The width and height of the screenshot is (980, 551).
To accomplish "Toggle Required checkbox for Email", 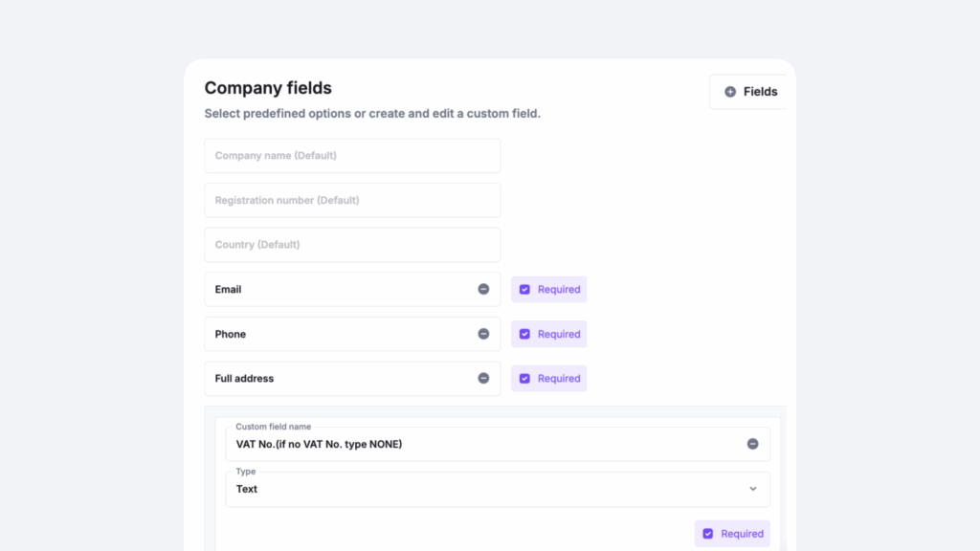I will [524, 289].
